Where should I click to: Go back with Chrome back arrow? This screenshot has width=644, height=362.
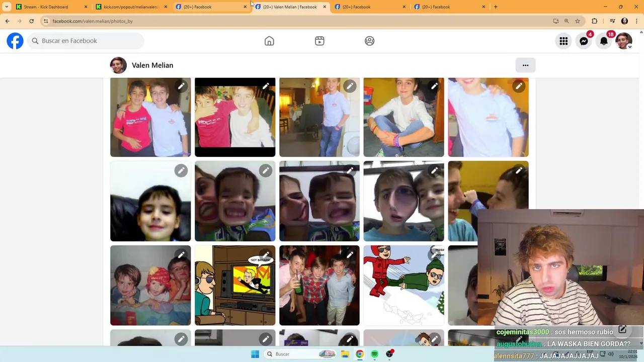point(7,21)
